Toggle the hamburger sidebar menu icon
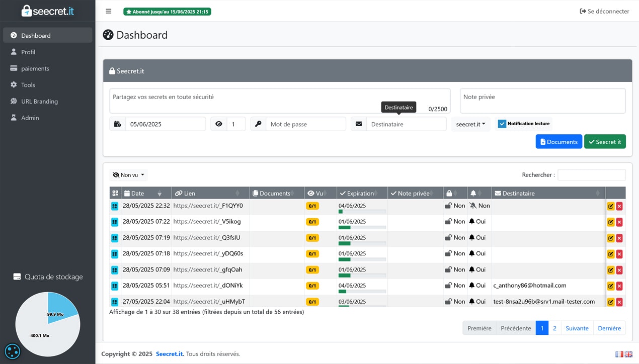Viewport: 639px width, 364px height. point(109,11)
